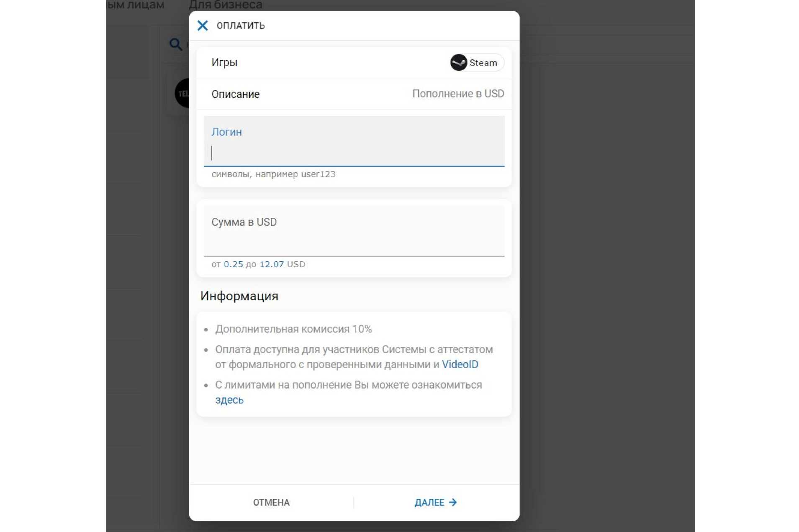Screen dimensions: 799x532
Task: Open the здесь limits link
Action: pyautogui.click(x=229, y=400)
